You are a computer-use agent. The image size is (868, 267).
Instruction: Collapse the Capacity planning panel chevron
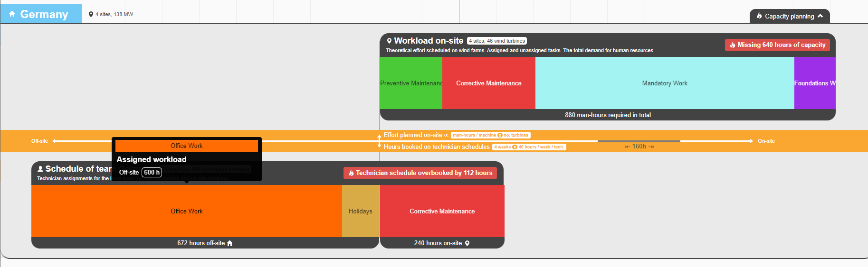tap(820, 16)
